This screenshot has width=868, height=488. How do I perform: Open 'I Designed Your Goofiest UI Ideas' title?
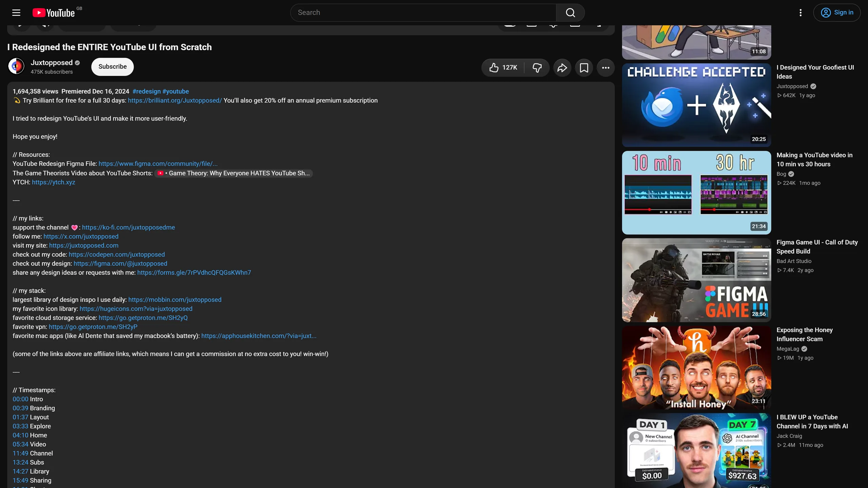(815, 72)
